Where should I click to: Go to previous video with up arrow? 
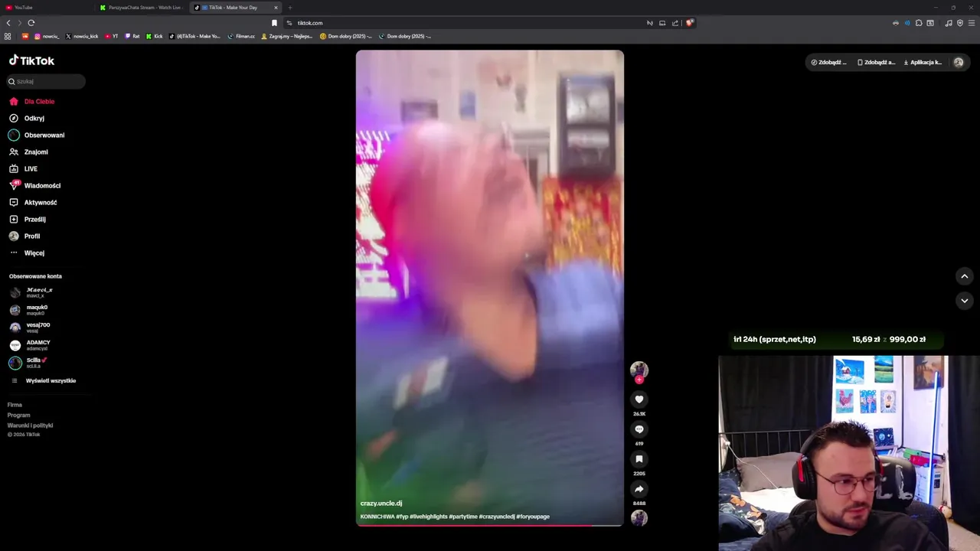point(965,276)
